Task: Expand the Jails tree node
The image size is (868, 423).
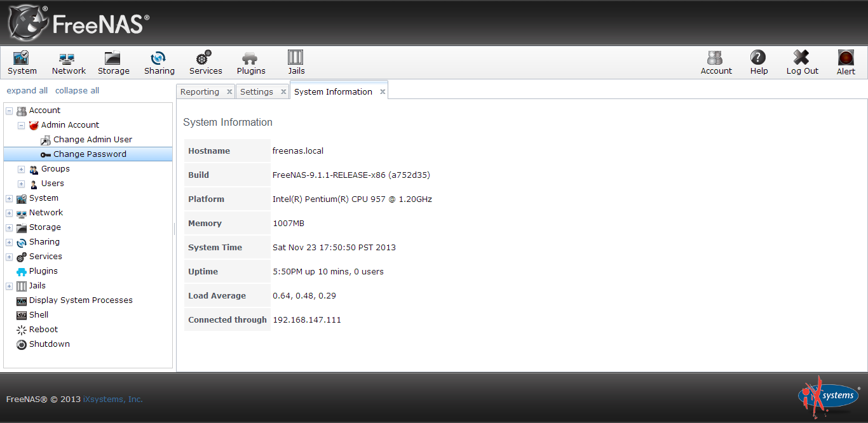Action: coord(9,286)
